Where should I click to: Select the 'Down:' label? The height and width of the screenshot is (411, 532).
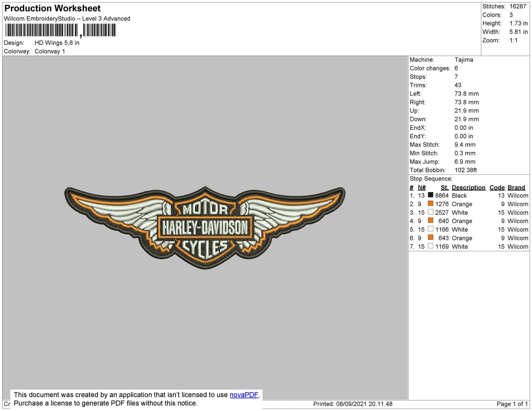418,119
